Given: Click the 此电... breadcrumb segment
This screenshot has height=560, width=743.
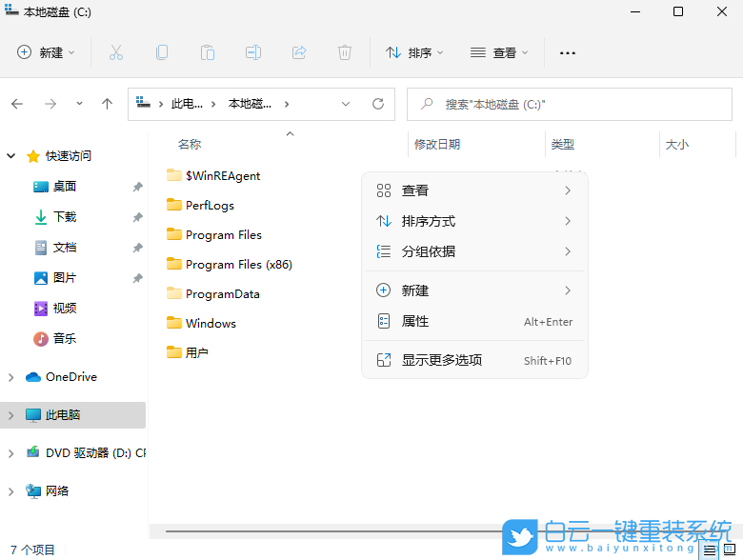Looking at the screenshot, I should 187,104.
